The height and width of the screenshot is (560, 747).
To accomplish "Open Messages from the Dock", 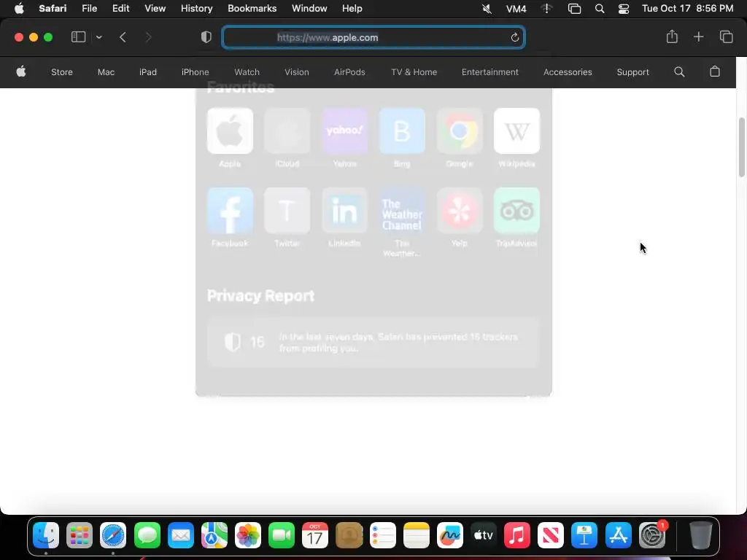I will tap(147, 535).
